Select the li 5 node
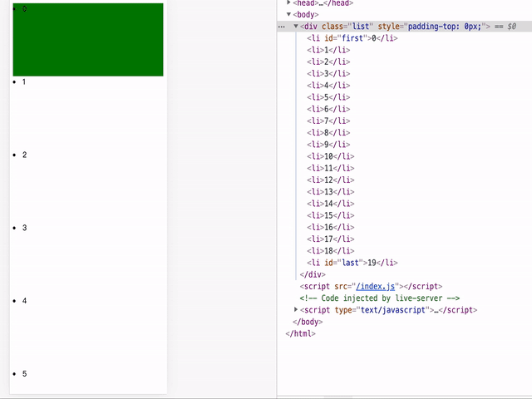 pyautogui.click(x=328, y=97)
